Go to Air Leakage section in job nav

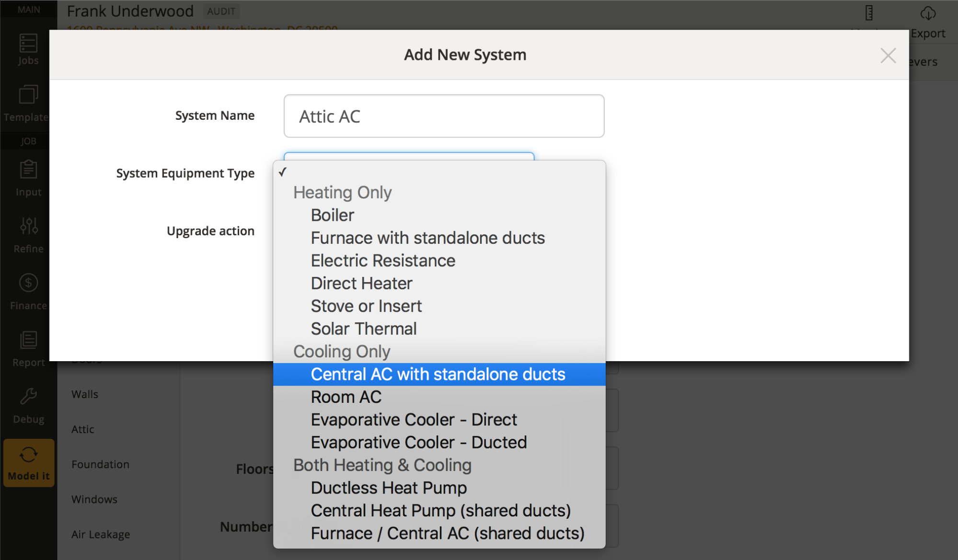coord(101,534)
